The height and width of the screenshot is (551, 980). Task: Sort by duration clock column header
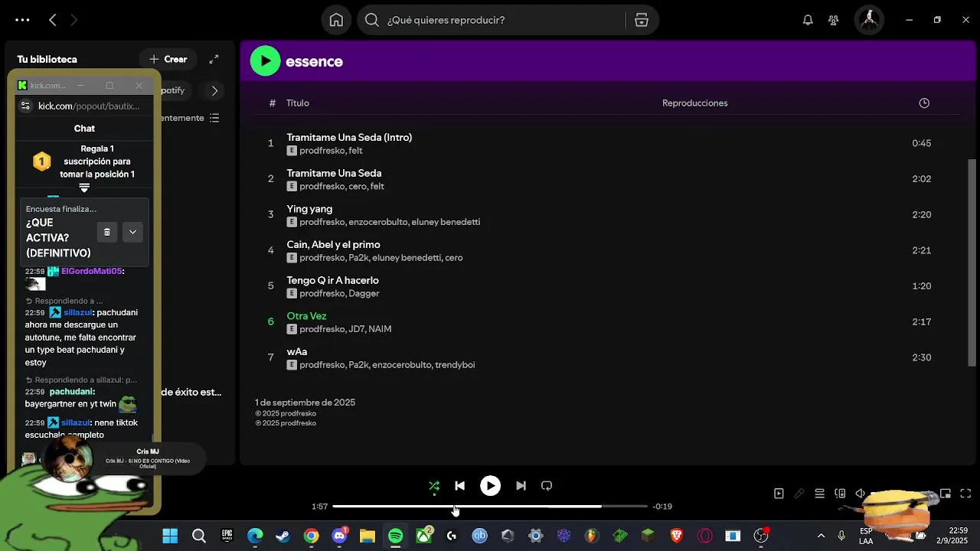pos(924,103)
